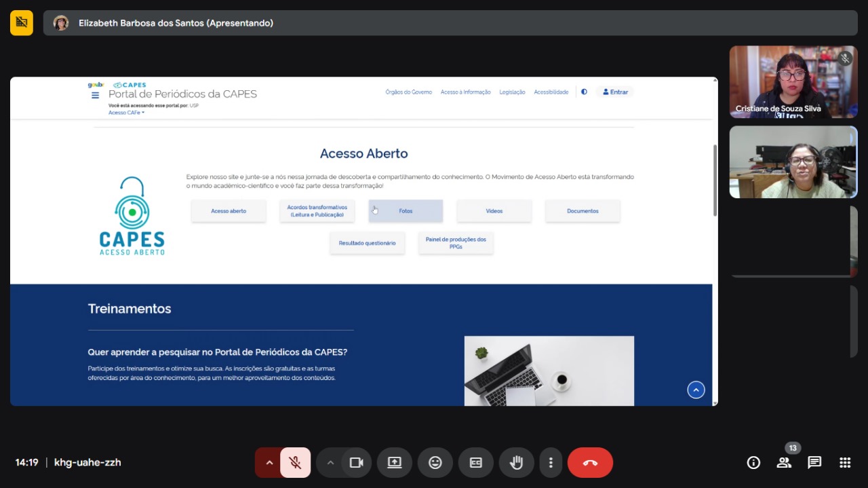Open the Legislação link in header
The height and width of the screenshot is (488, 868).
click(x=512, y=92)
